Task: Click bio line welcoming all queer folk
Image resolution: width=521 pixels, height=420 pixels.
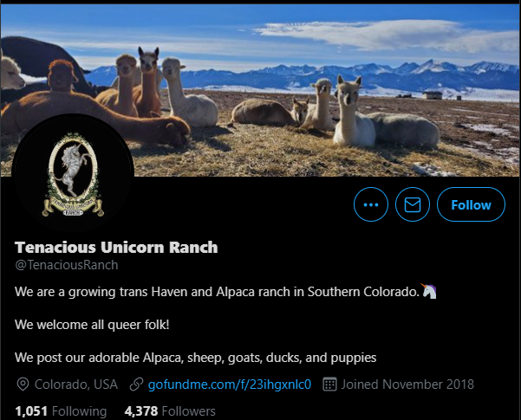Action: point(92,325)
